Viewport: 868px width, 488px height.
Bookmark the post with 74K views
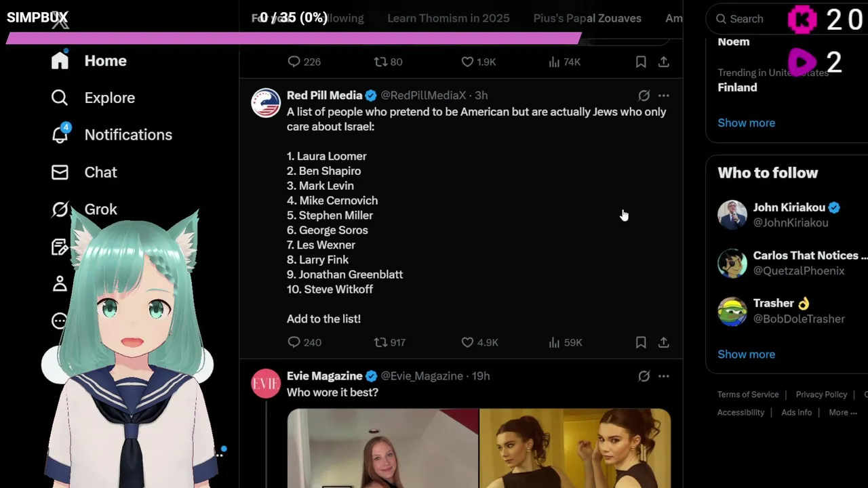click(x=641, y=62)
